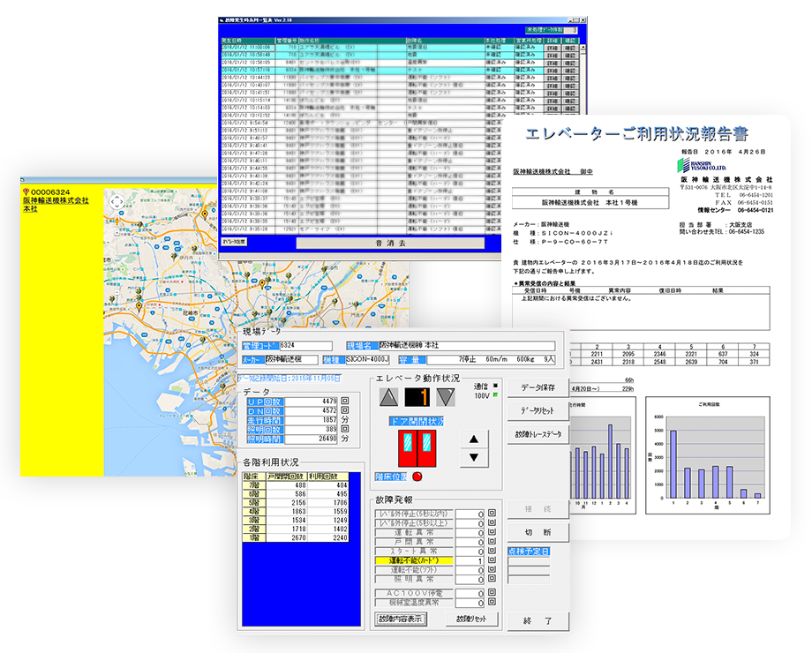Click the icon next to スタート異常 count

[492, 551]
